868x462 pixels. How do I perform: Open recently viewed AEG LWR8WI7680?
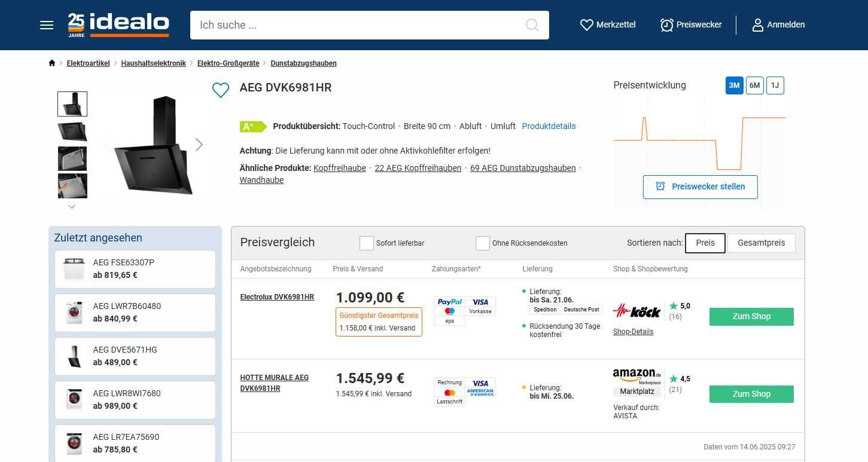(135, 400)
